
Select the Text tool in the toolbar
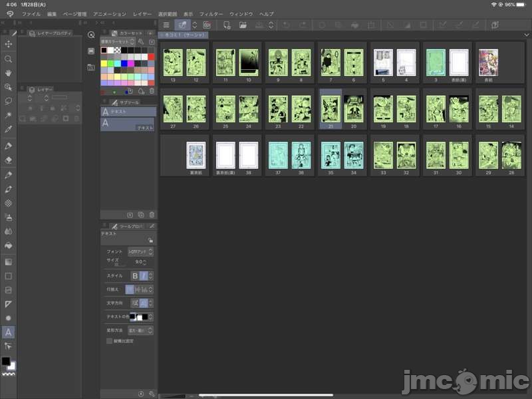pyautogui.click(x=9, y=332)
